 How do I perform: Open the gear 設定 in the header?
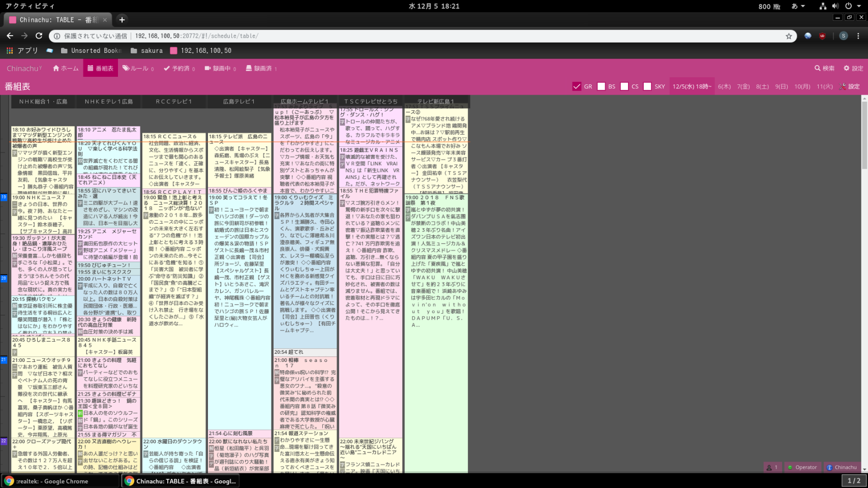pos(853,68)
